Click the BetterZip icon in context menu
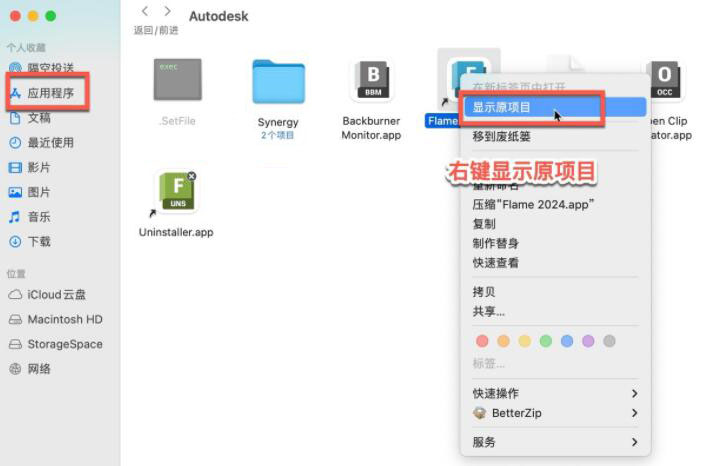Image resolution: width=706 pixels, height=466 pixels. [480, 413]
